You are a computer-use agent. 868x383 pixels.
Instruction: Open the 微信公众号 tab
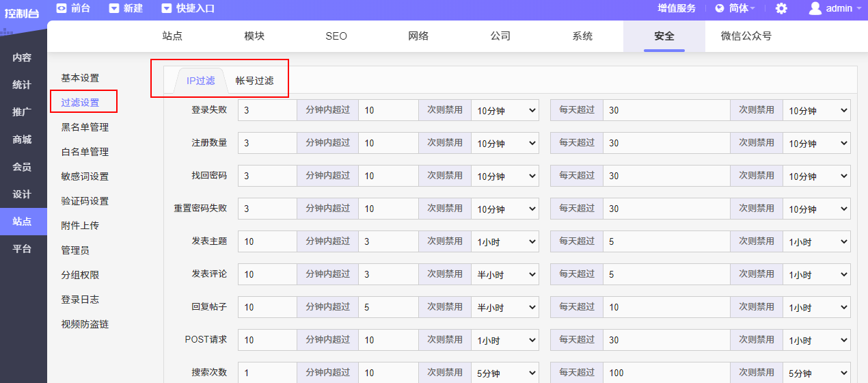click(x=746, y=36)
